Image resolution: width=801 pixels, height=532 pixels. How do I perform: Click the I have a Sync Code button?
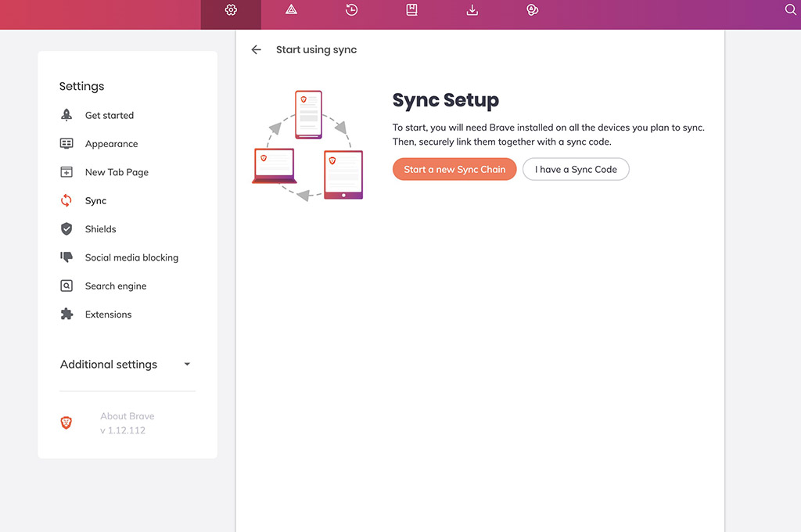[576, 170]
